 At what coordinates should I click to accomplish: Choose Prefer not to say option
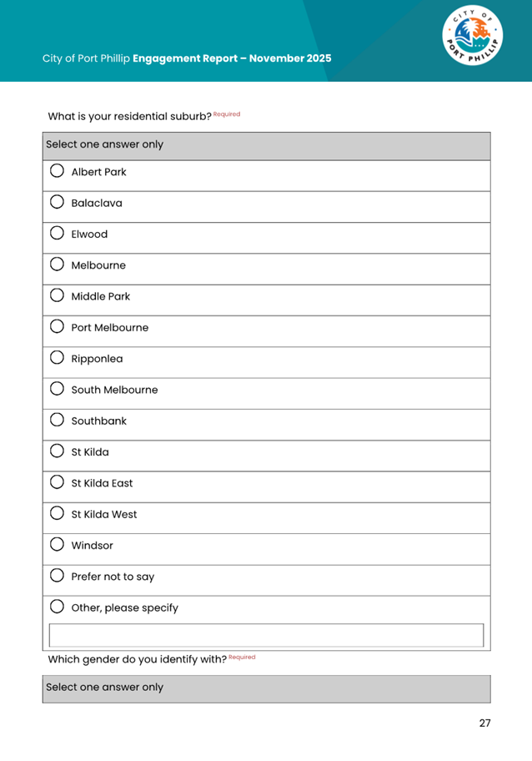(58, 577)
